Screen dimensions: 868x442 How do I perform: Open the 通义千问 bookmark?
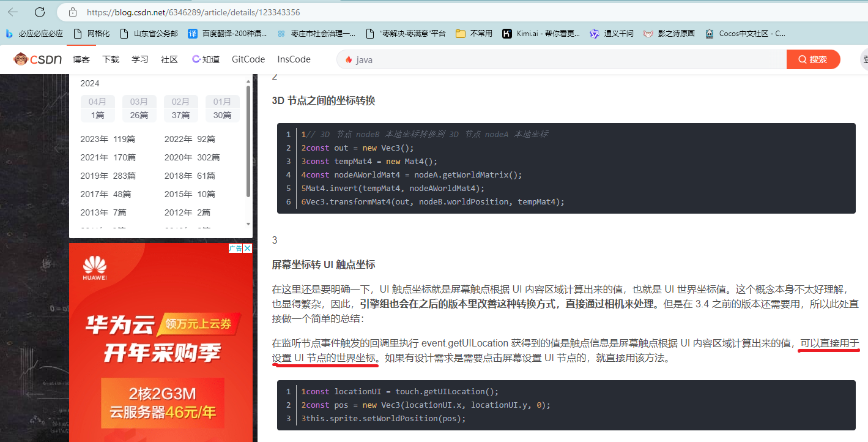tap(612, 34)
